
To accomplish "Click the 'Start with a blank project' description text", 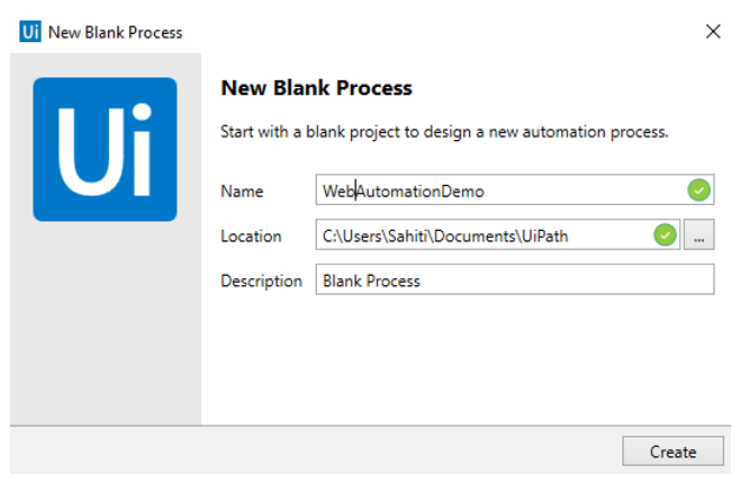I will [x=444, y=132].
